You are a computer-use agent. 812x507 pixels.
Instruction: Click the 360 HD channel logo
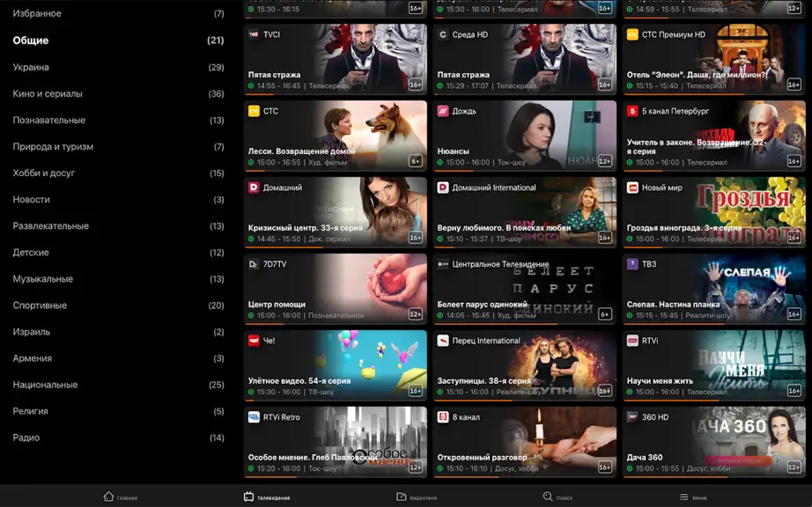click(x=632, y=417)
